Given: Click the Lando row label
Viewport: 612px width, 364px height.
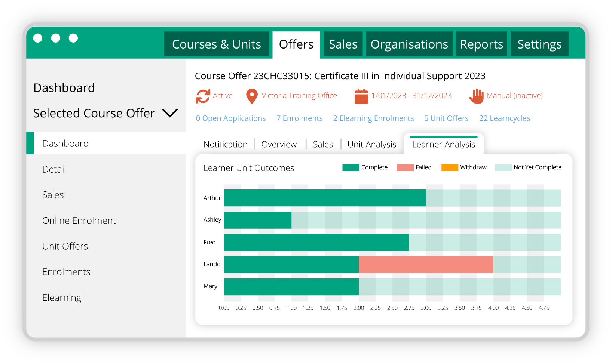Looking at the screenshot, I should pos(212,264).
